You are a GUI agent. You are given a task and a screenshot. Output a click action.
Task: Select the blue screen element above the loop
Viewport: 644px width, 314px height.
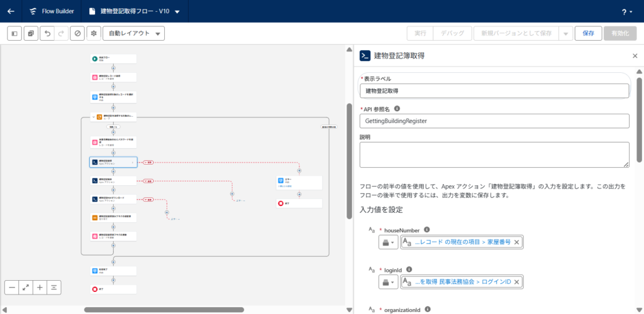tap(113, 97)
